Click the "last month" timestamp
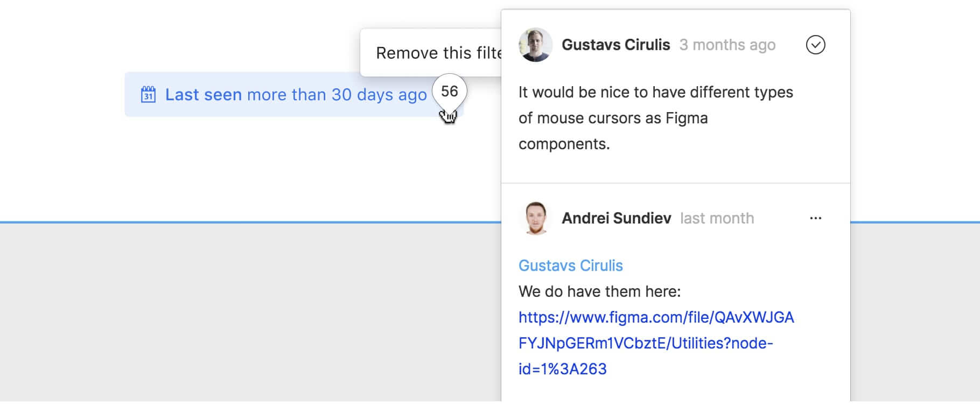980x404 pixels. click(717, 218)
